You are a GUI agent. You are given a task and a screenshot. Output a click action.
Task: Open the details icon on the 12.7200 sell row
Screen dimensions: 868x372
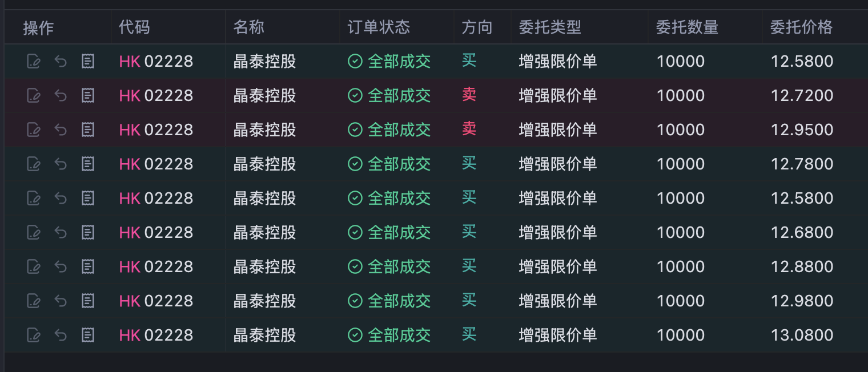point(88,95)
